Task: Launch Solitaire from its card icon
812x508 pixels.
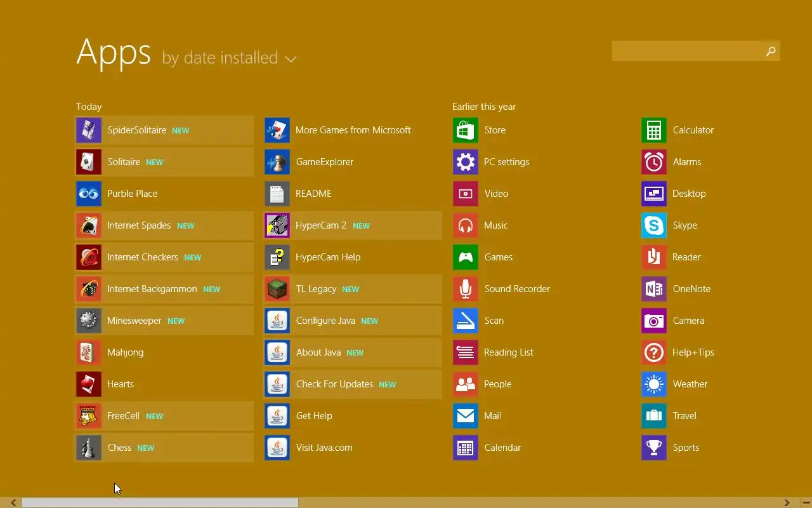Action: 89,162
